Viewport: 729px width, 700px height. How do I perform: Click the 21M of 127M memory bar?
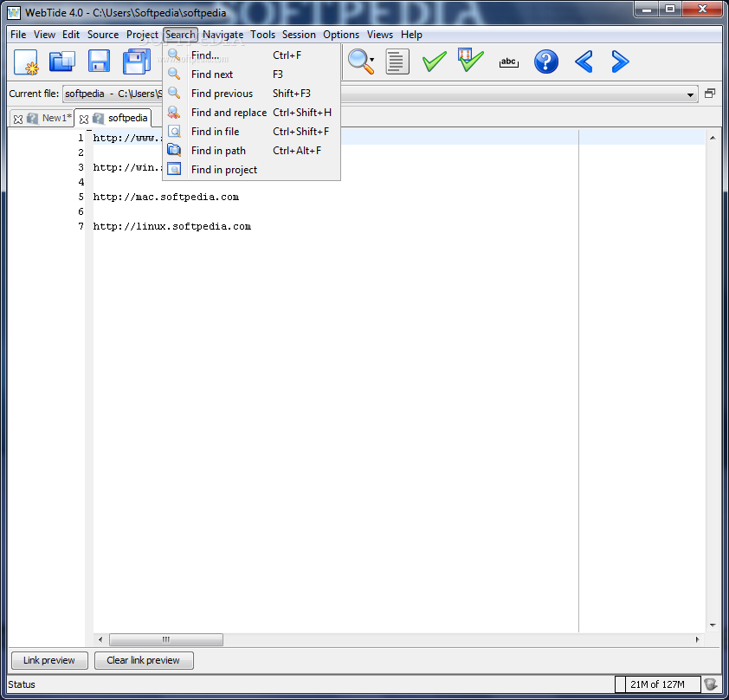(x=657, y=684)
